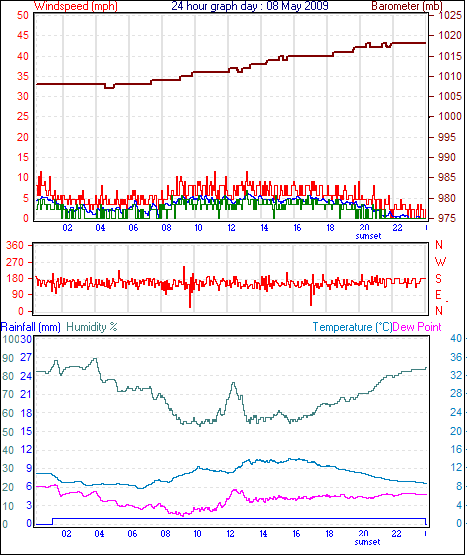This screenshot has height=559, width=467.
Task: Click the humidity peak near 12 o'clock
Action: 234,384
